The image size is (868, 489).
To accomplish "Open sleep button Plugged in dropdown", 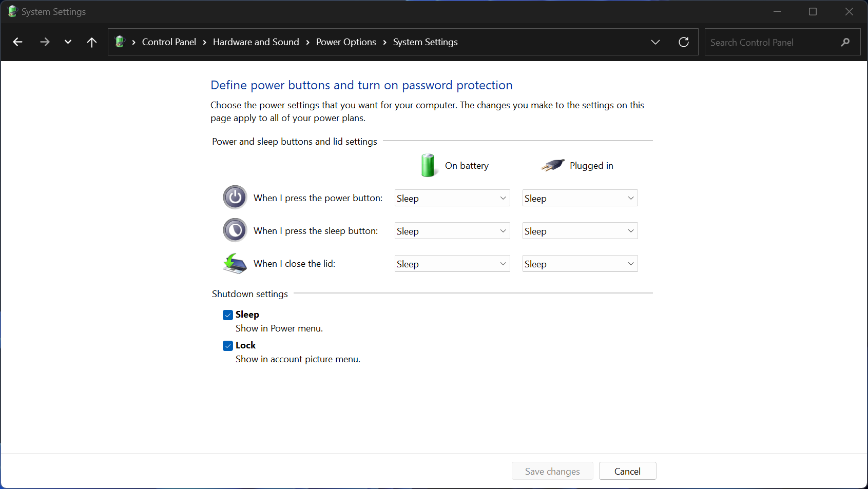I will click(x=580, y=231).
